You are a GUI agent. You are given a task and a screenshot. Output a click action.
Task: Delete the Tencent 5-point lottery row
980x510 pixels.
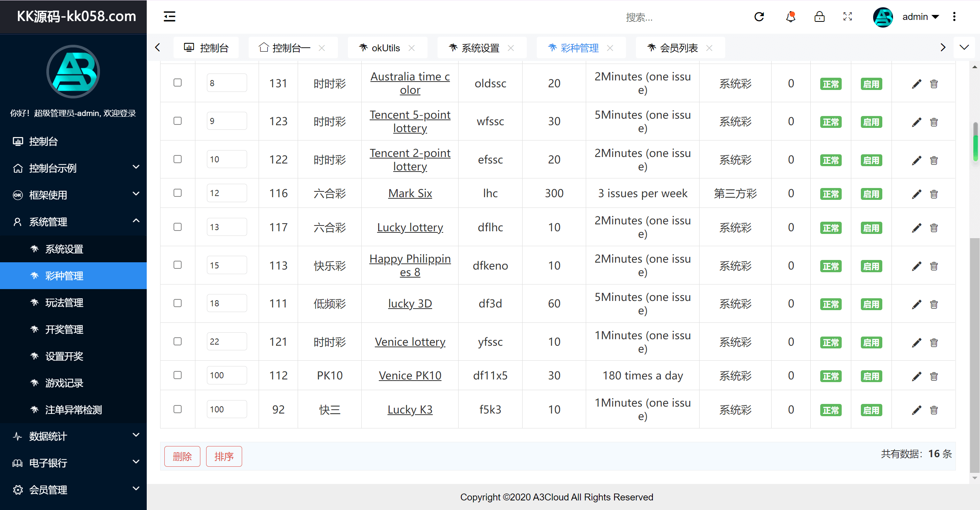click(934, 122)
